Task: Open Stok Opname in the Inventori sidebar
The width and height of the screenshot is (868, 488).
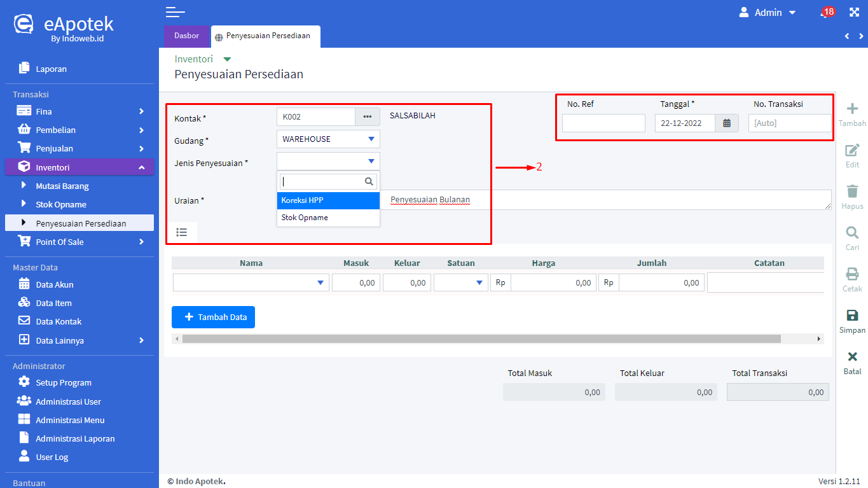Action: click(61, 205)
